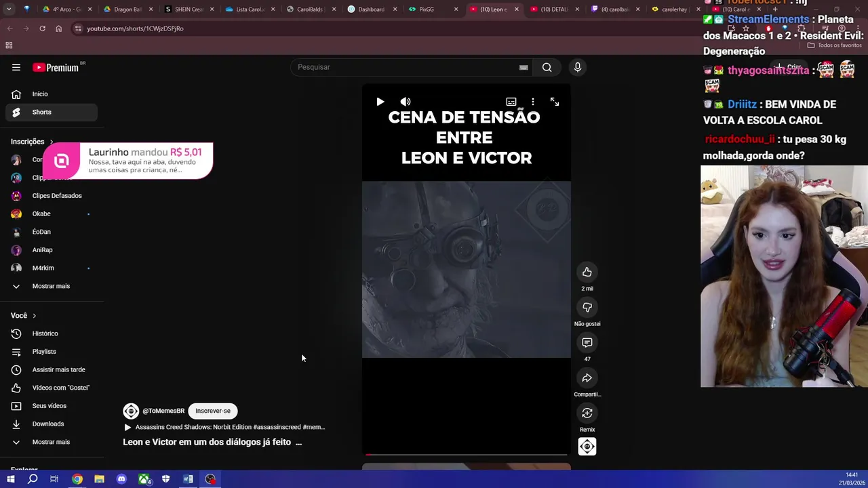
Task: Open Seus vídeos in the sidebar
Action: (x=52, y=406)
